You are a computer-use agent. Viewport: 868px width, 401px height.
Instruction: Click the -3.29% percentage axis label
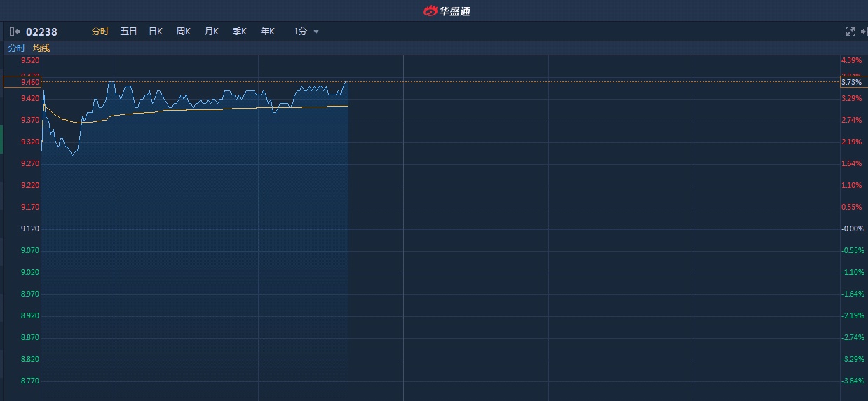coord(853,360)
